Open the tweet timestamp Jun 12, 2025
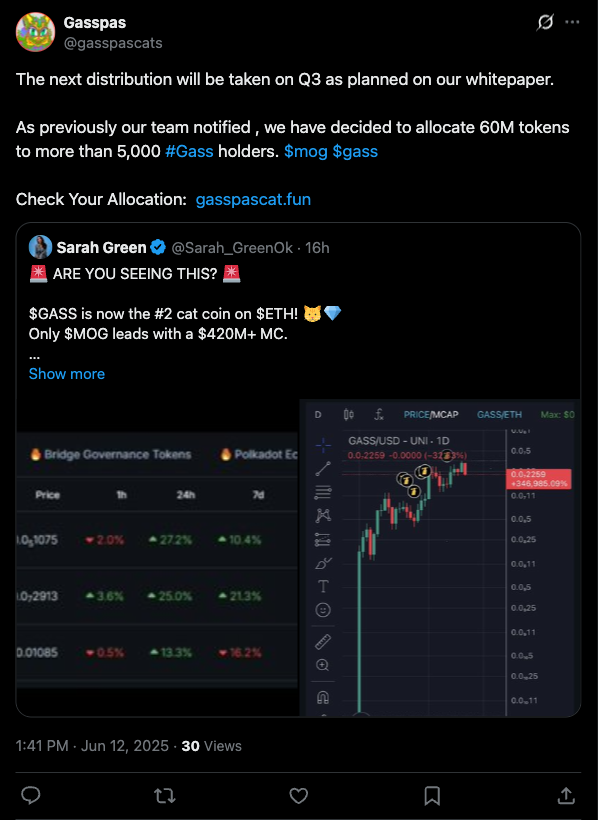The width and height of the screenshot is (598, 820). [125, 746]
